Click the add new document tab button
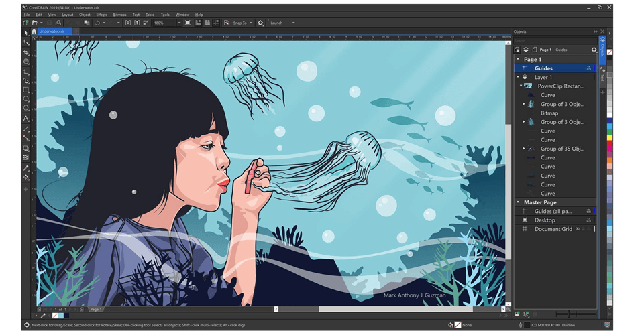This screenshot has width=644, height=335. (76, 31)
